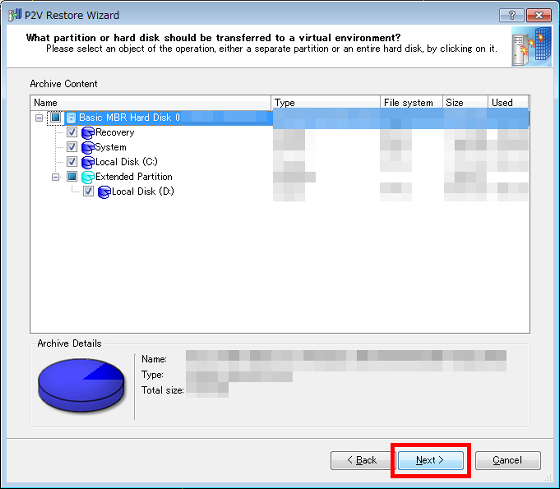Click the Local Disk (C:) partition icon
The height and width of the screenshot is (489, 560).
[88, 162]
